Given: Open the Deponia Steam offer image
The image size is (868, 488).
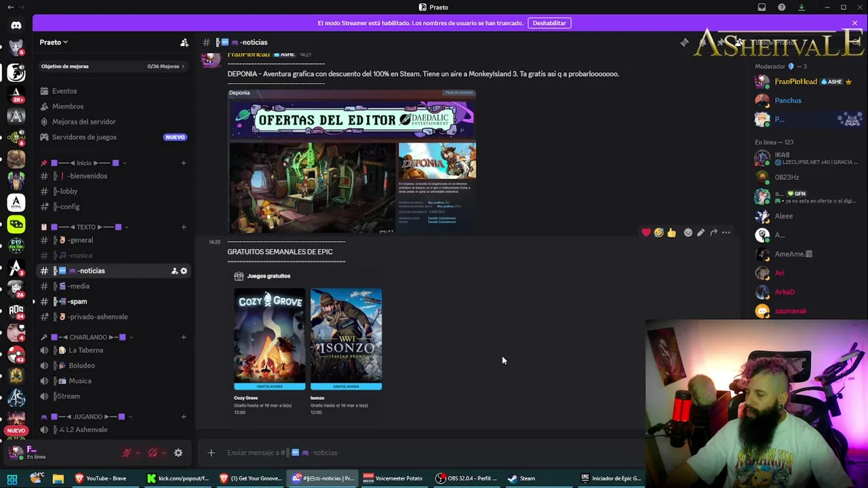Looking at the screenshot, I should tap(352, 161).
